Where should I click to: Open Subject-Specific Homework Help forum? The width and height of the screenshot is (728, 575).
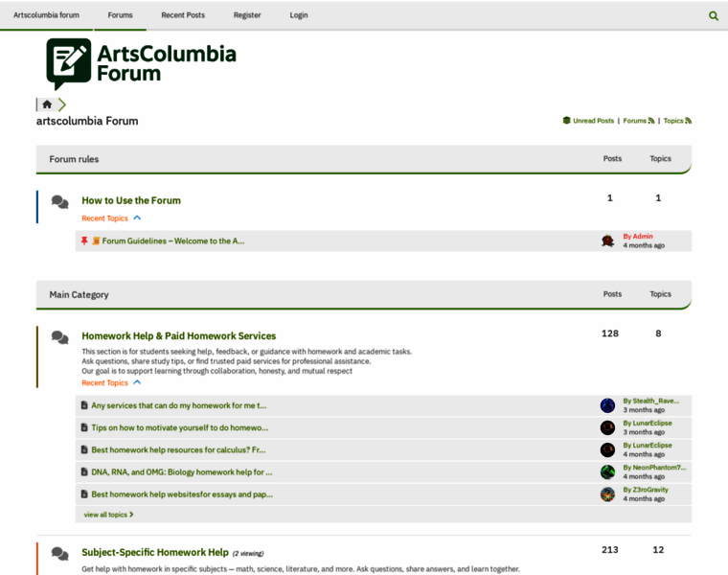pyautogui.click(x=155, y=552)
